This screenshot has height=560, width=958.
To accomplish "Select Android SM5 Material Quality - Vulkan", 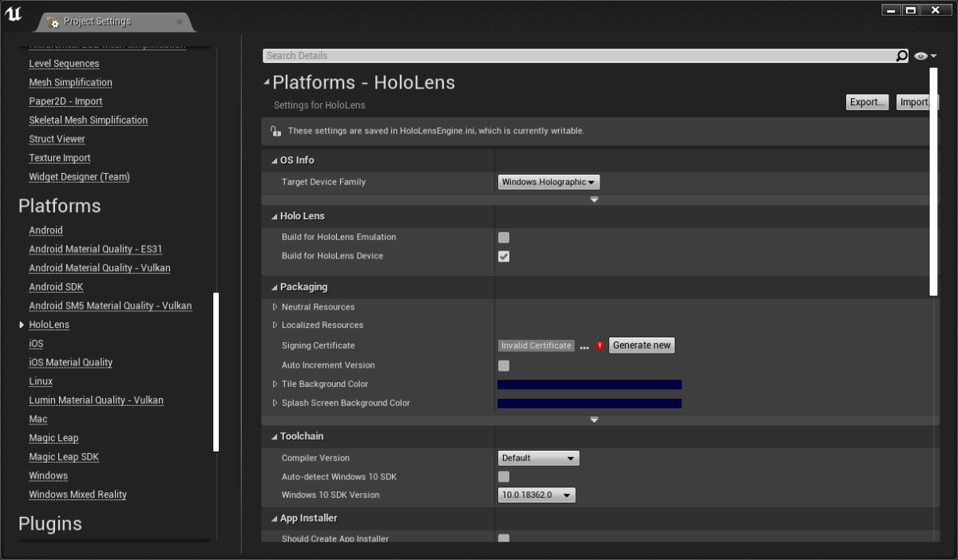I will (110, 306).
